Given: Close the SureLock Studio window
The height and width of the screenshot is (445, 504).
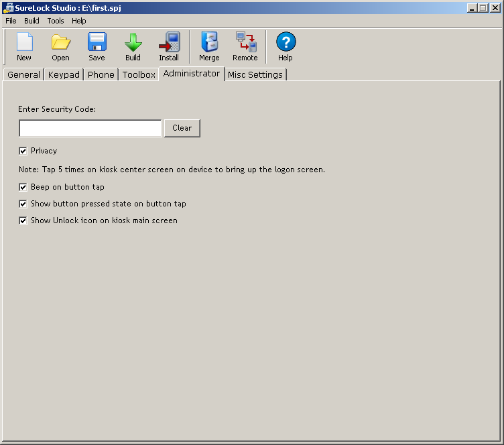Looking at the screenshot, I should [x=495, y=8].
